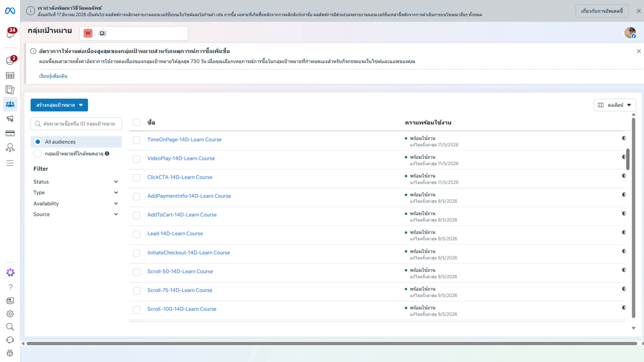Close the audience retention info notice
The width and height of the screenshot is (644, 362).
[x=639, y=51]
